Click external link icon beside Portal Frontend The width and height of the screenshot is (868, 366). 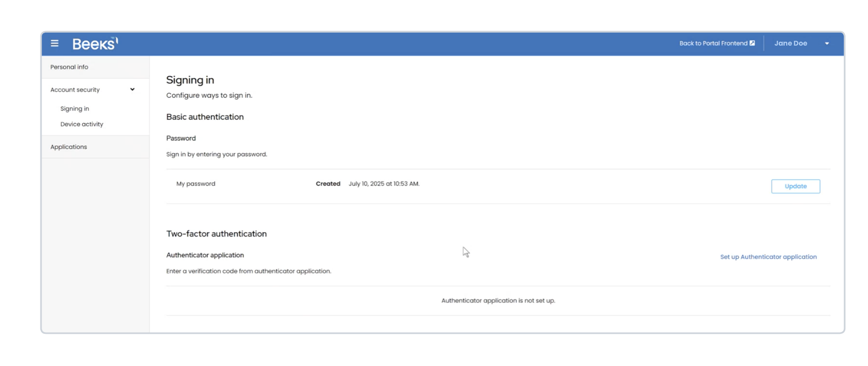point(752,43)
